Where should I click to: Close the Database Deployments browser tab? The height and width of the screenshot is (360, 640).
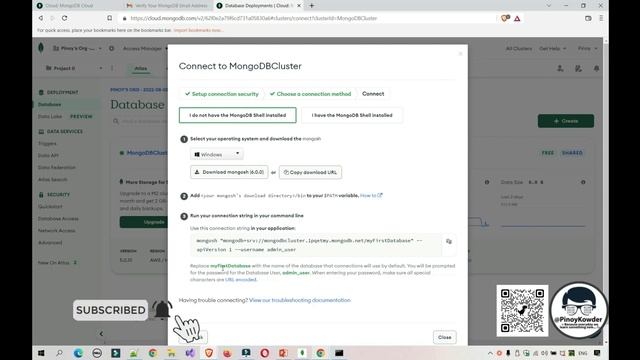tap(299, 6)
